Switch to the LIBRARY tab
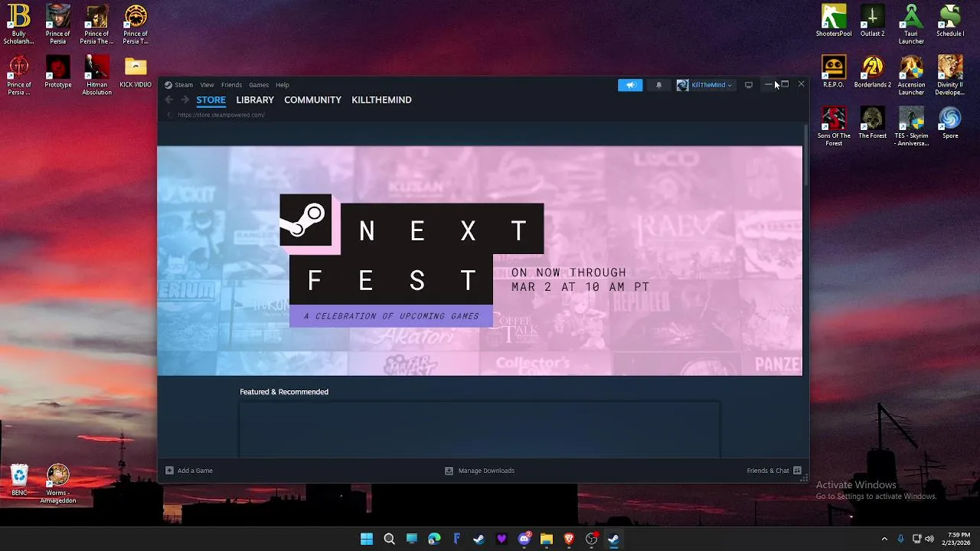 pyautogui.click(x=255, y=100)
